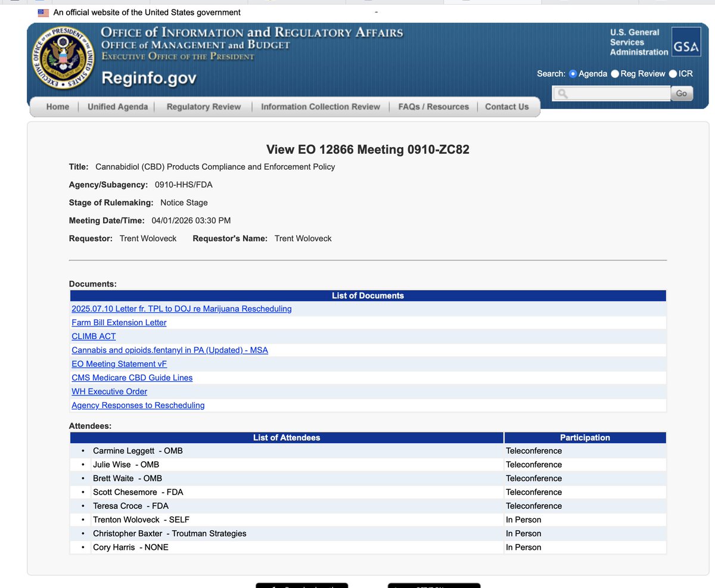
Task: Open the Farm Bill Extension Letter document
Action: tap(119, 322)
